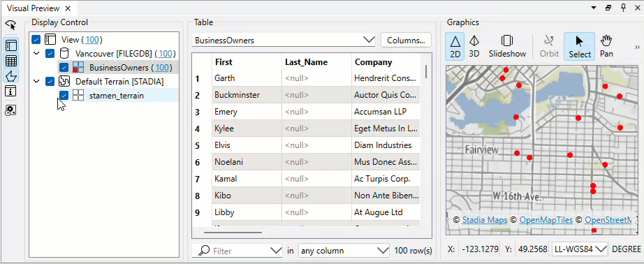The height and width of the screenshot is (264, 644).
Task: Close the Visual Preview tab
Action: 68,8
